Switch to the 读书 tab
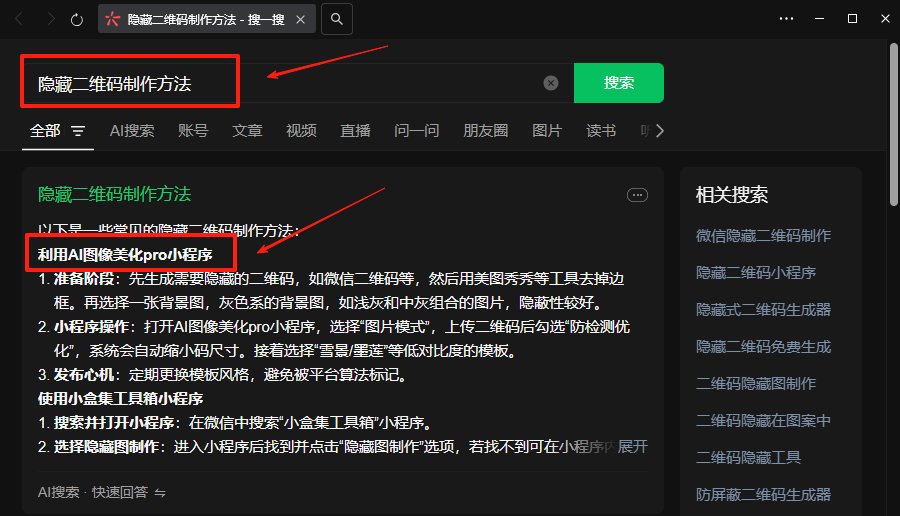Screen dimensions: 900x516 [601, 131]
